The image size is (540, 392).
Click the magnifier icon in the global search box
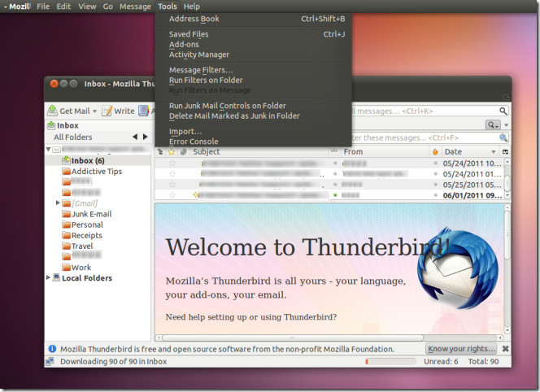tap(503, 111)
